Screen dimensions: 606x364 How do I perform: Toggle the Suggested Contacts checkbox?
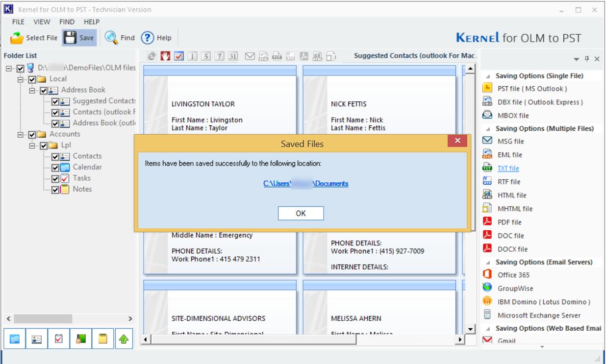click(55, 101)
